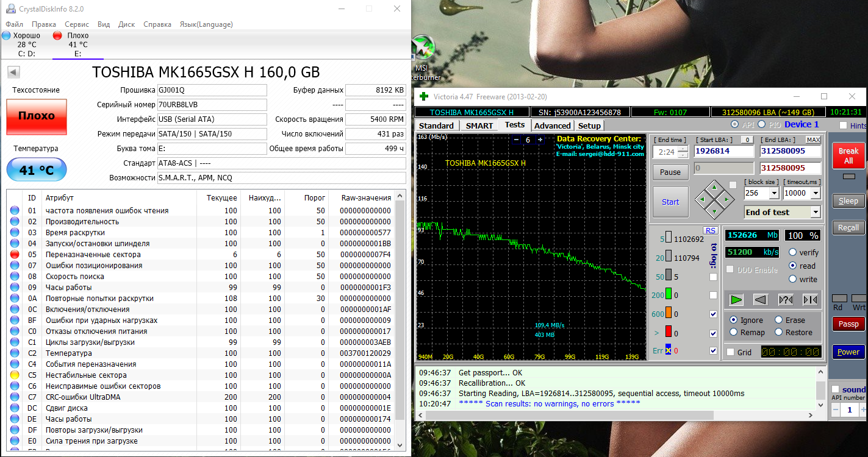Click yellow status orb of attribute C5
The height and width of the screenshot is (457, 868).
coord(15,375)
